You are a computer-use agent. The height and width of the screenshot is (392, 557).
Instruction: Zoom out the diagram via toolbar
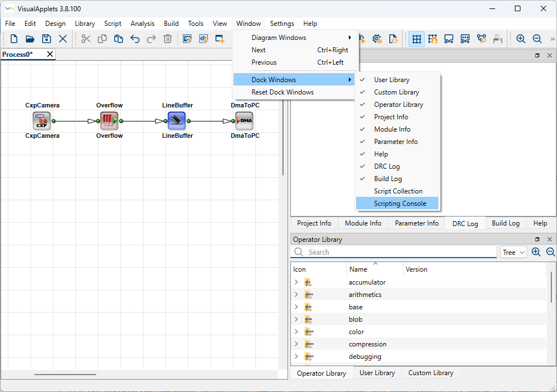pos(537,39)
